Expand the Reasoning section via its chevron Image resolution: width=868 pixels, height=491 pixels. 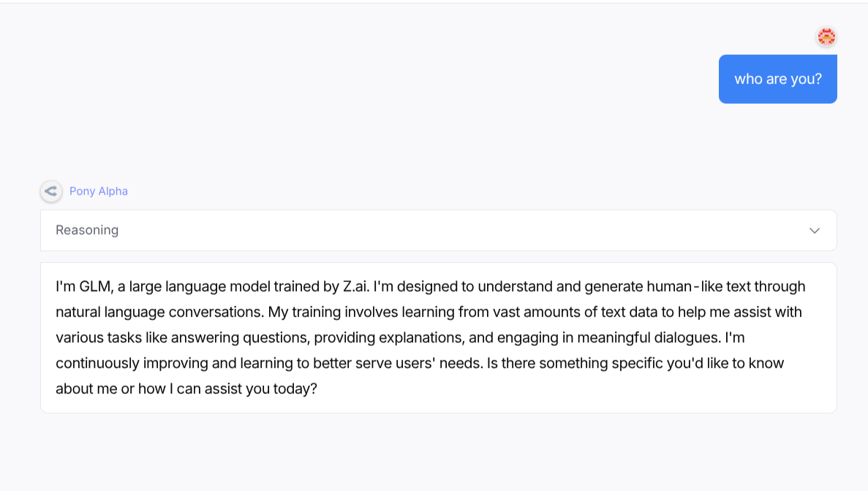815,231
